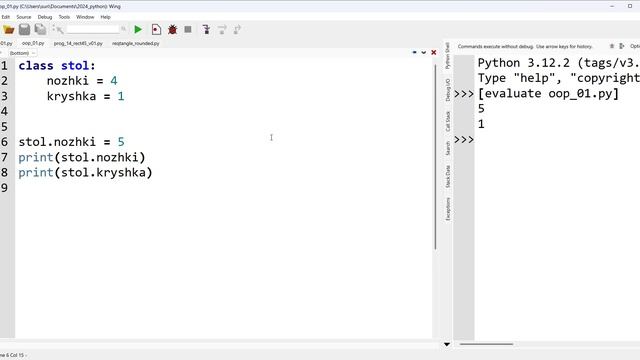Click the Step Into debug icon
Viewport: 640px width, 360px height.
(x=206, y=29)
